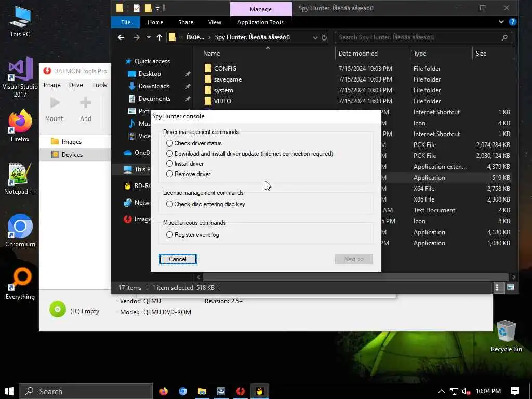This screenshot has width=532, height=399.
Task: Open Image menu in DAEMON Tools
Action: [x=52, y=85]
